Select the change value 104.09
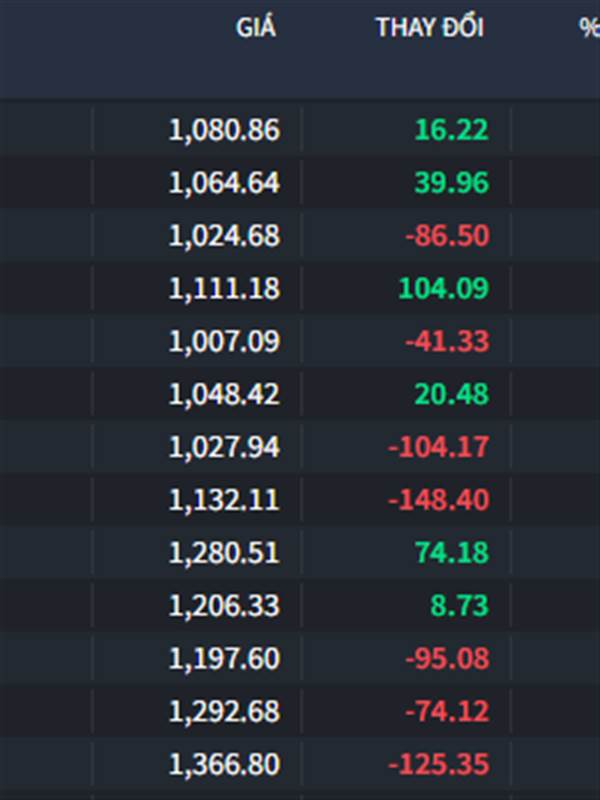The image size is (600, 800). (x=443, y=288)
